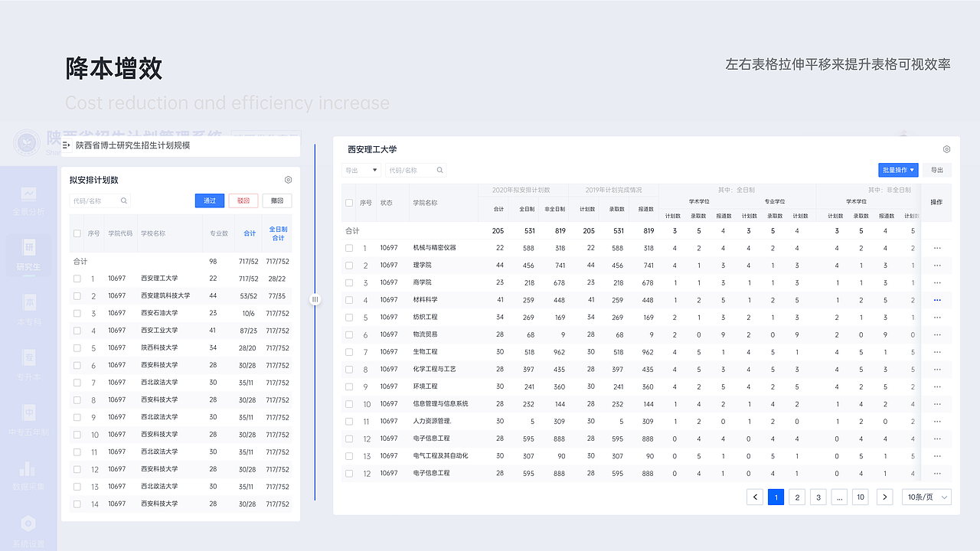Tick the checkbox for 西安石油大学 row
The height and width of the screenshot is (551, 980).
coord(77,313)
